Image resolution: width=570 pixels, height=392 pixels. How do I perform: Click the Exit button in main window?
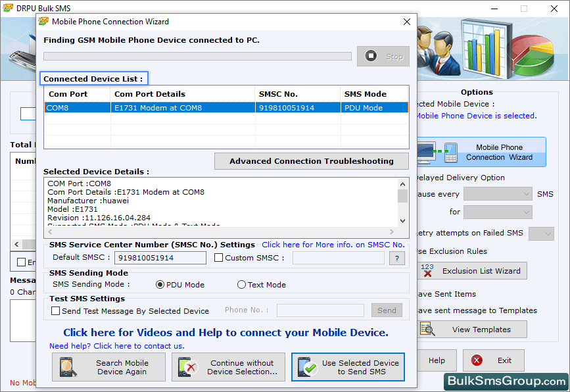(x=494, y=360)
